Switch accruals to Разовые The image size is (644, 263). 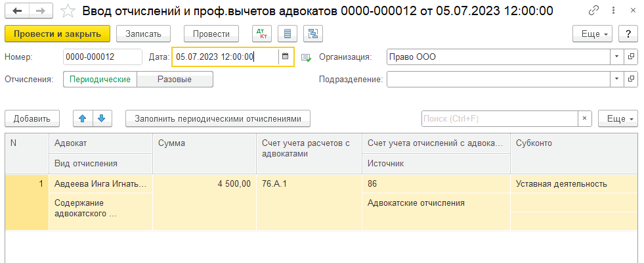tap(175, 80)
